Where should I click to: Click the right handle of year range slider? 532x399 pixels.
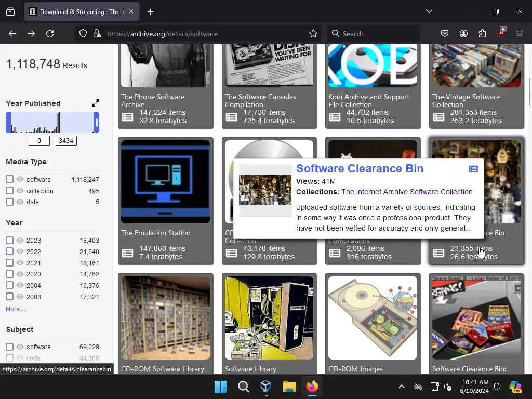97,123
